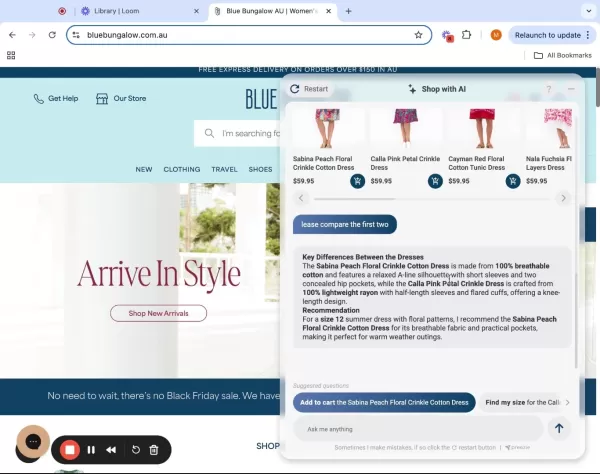
Task: Open All Bookmarks folder
Action: (562, 55)
